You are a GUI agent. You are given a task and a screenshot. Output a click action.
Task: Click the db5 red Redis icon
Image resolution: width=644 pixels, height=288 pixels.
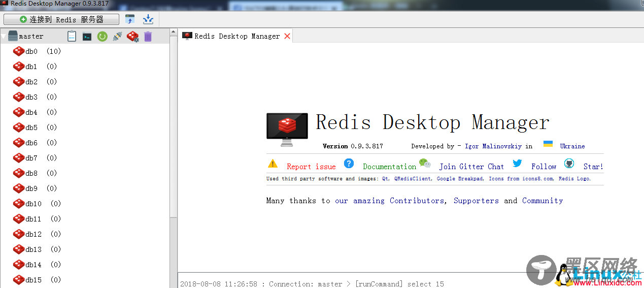click(x=19, y=127)
